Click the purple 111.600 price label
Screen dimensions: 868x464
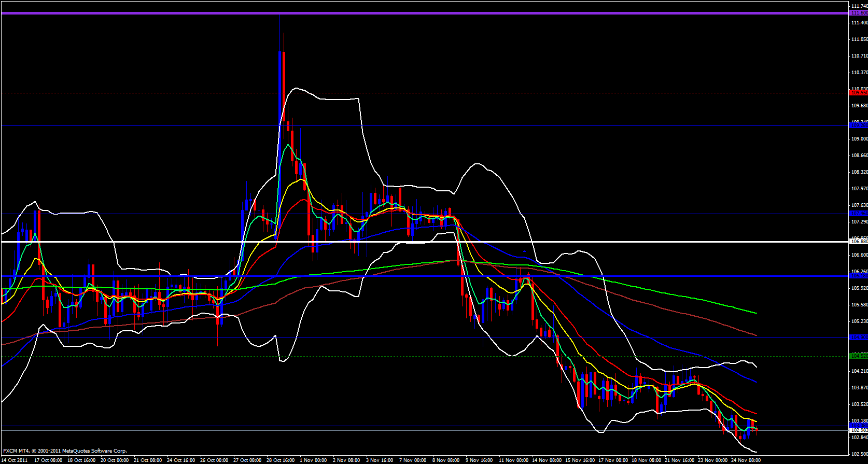point(859,13)
